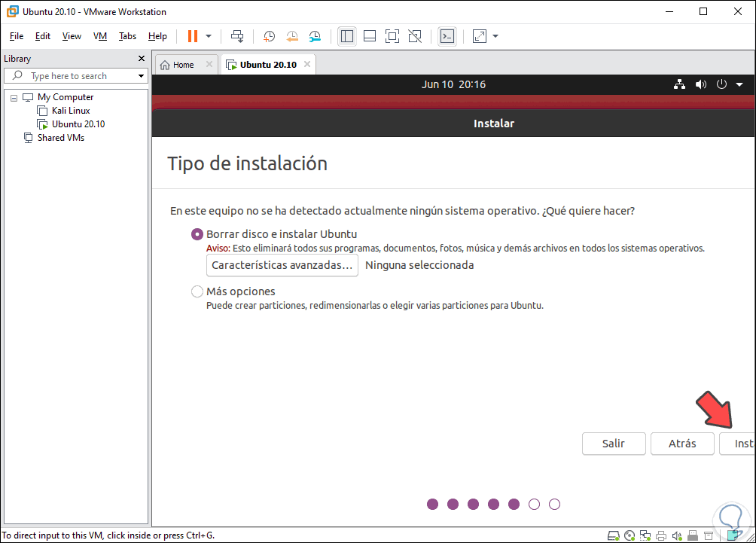
Task: Open the Help menu
Action: coord(157,36)
